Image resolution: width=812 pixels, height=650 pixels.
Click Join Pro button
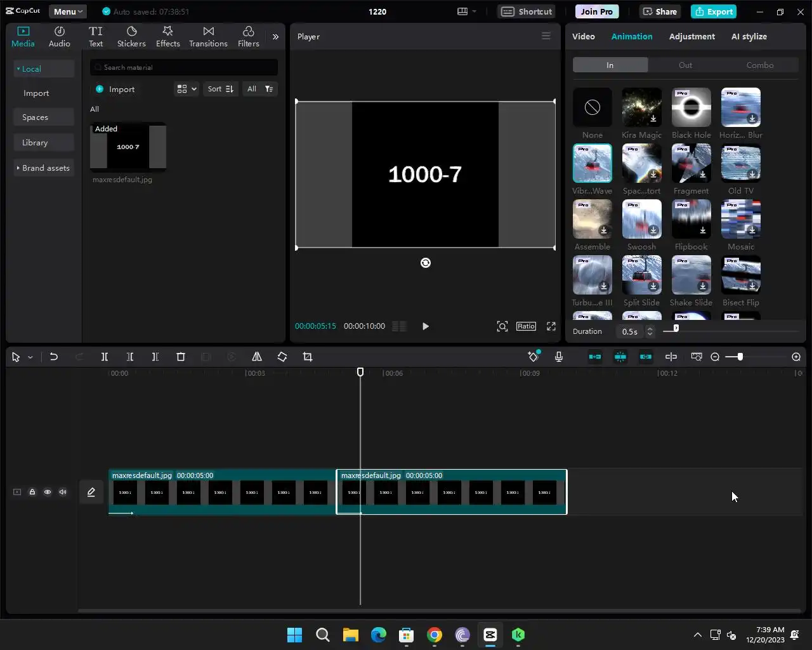tap(597, 11)
